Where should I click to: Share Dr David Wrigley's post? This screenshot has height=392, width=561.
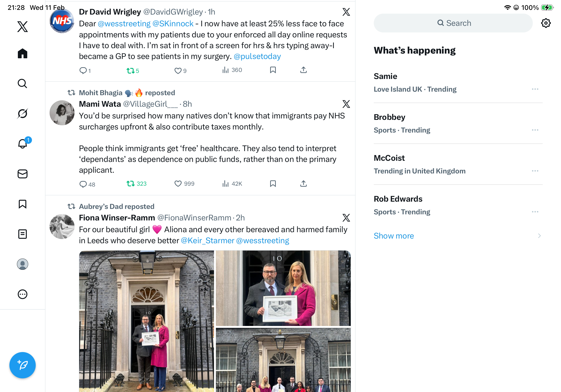pyautogui.click(x=304, y=70)
